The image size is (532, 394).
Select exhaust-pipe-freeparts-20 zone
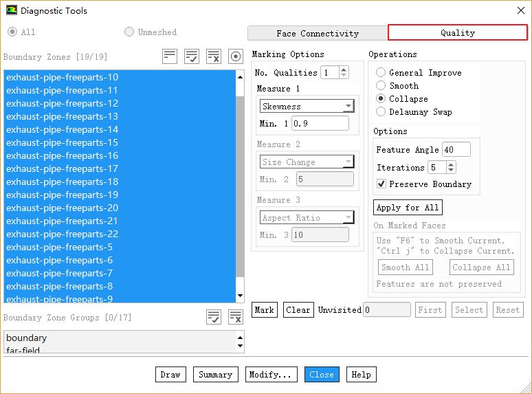click(120, 208)
